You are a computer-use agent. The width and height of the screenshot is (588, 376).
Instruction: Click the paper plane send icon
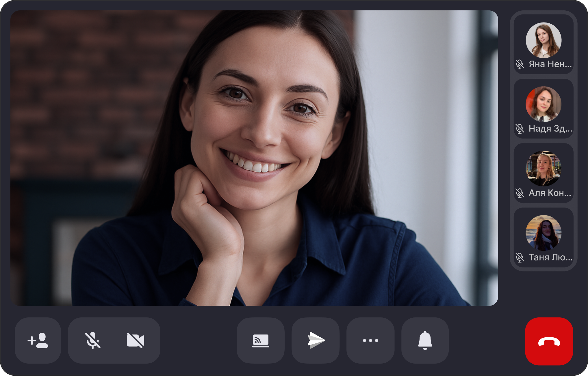pyautogui.click(x=316, y=341)
